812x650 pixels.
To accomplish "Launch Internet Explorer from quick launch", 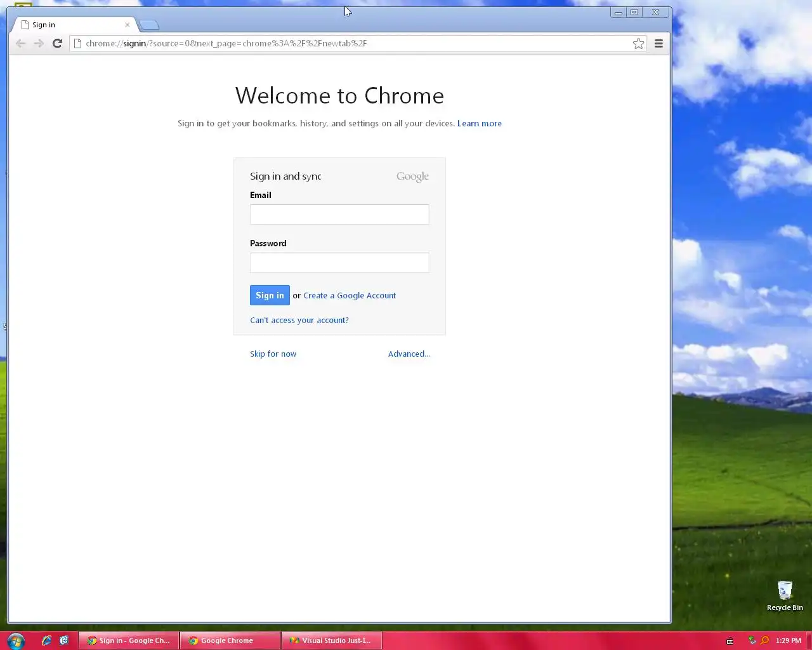I will (x=46, y=640).
